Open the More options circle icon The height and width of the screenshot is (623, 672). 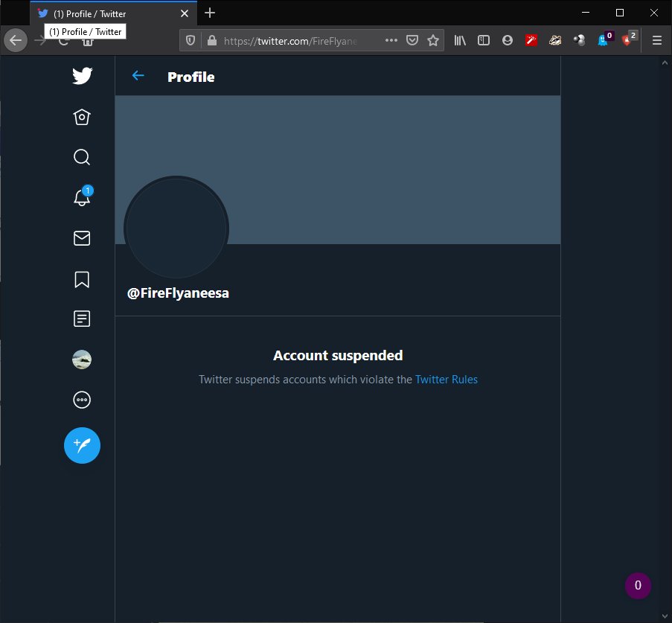click(82, 400)
